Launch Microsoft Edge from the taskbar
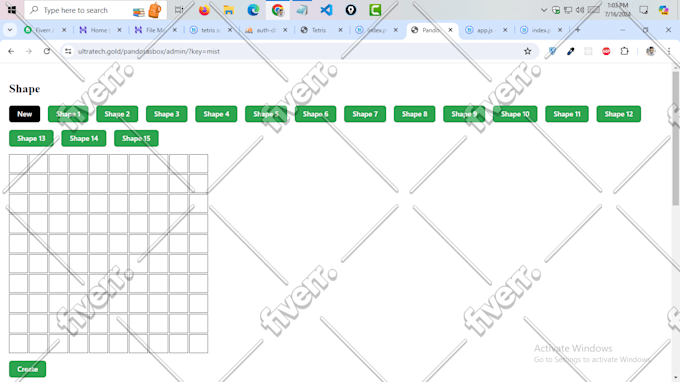 click(253, 10)
